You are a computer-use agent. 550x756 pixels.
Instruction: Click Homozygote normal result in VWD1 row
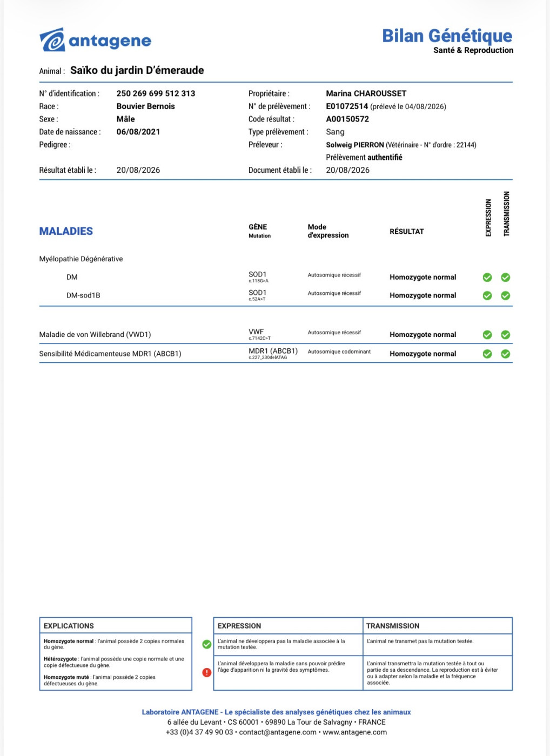coord(423,335)
